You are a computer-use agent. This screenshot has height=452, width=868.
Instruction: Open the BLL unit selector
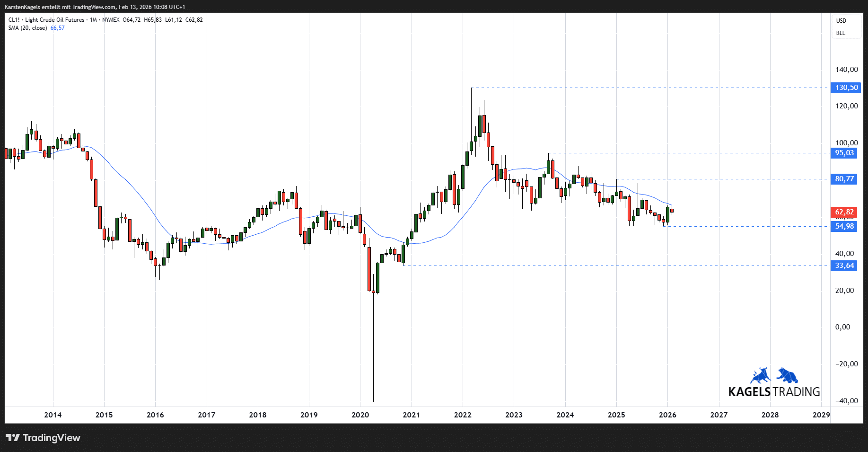[841, 33]
